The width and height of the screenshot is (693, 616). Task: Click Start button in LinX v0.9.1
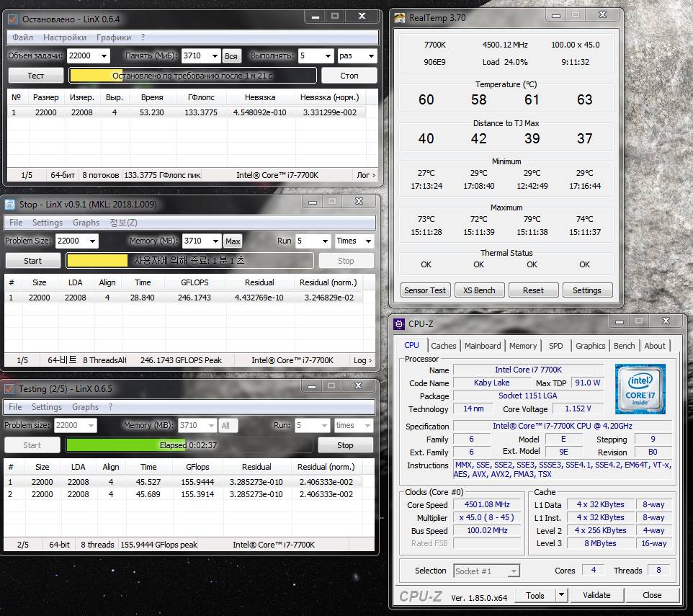[x=32, y=261]
